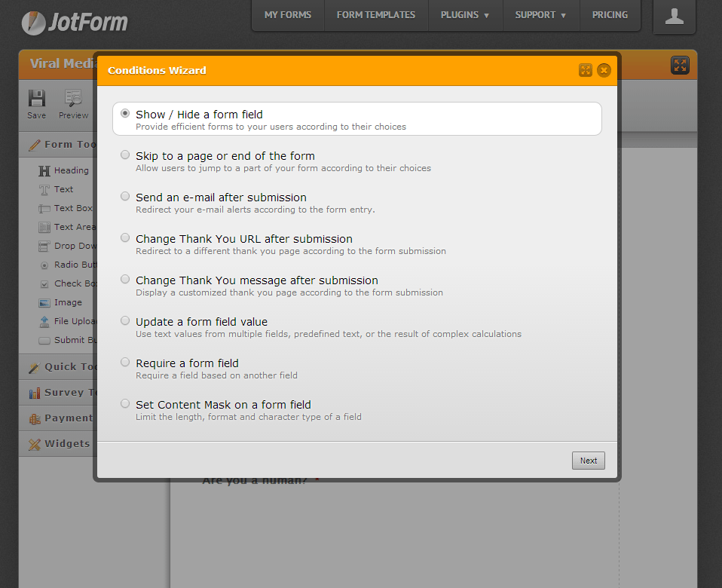Close the Conditions Wizard dialog
Image resolution: width=722 pixels, height=588 pixels.
point(604,70)
